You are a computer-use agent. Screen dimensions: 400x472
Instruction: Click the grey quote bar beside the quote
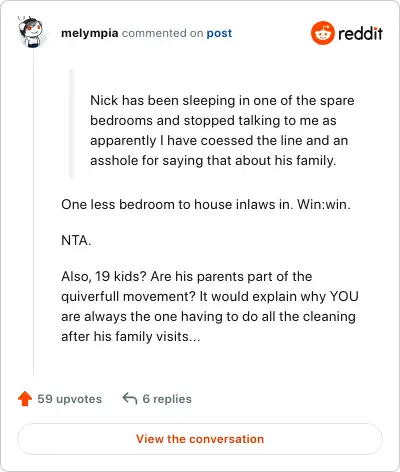click(71, 124)
